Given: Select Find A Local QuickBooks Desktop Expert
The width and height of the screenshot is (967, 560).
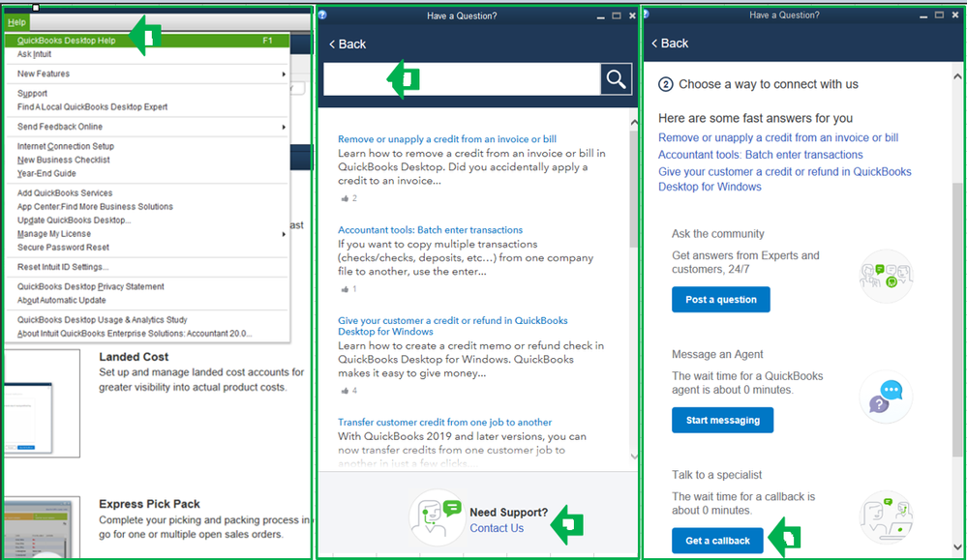Looking at the screenshot, I should [93, 107].
